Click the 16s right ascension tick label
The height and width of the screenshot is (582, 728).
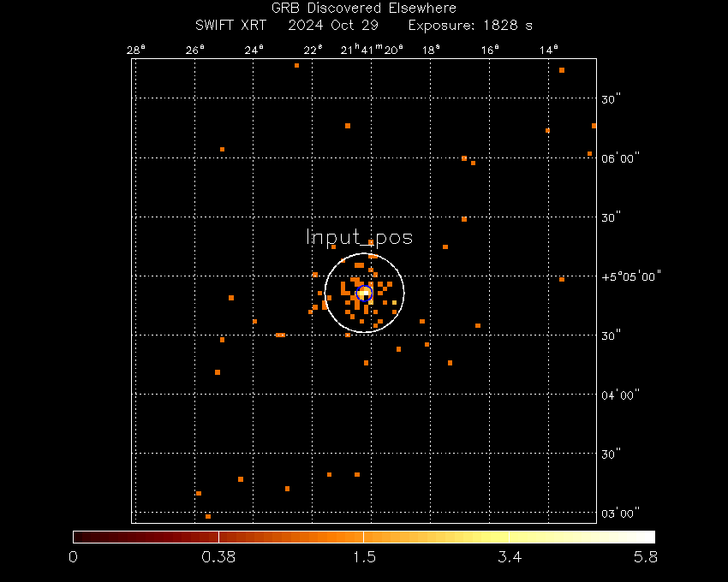[490, 50]
